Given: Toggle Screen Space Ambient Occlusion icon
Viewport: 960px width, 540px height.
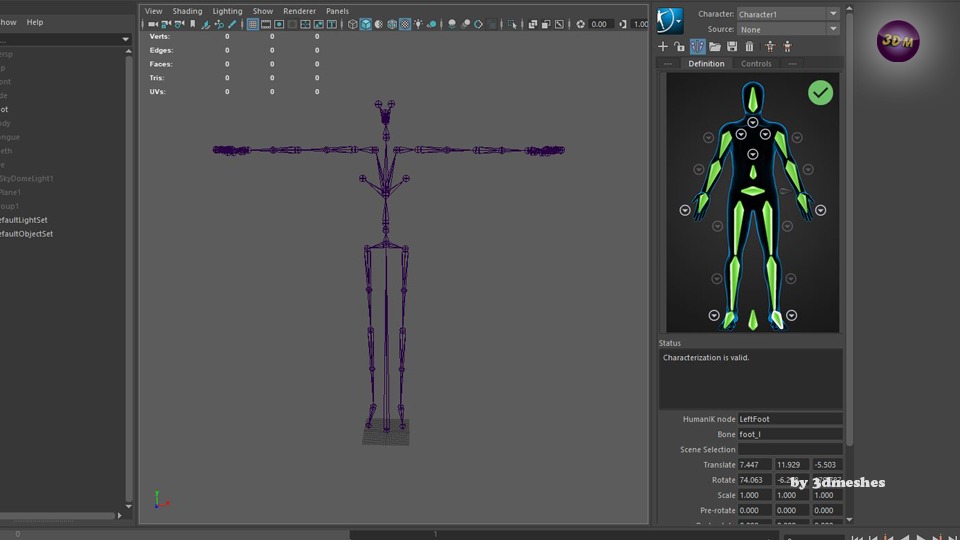Looking at the screenshot, I should (x=452, y=24).
